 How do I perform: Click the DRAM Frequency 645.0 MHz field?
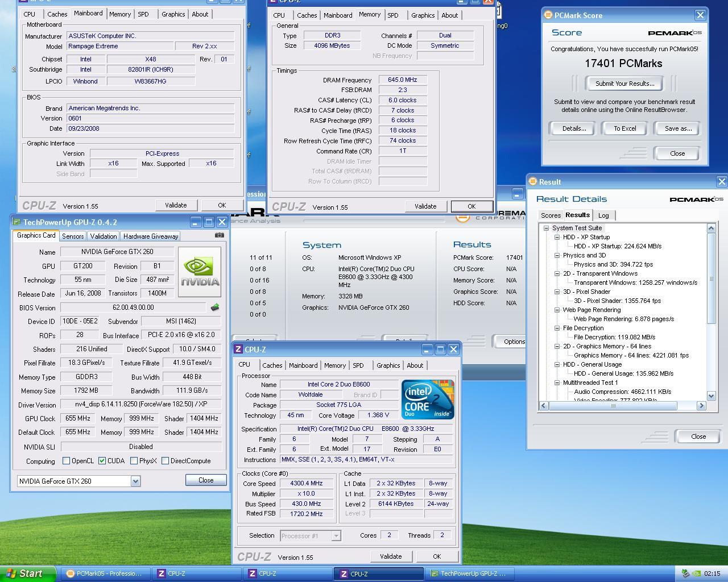[x=402, y=80]
